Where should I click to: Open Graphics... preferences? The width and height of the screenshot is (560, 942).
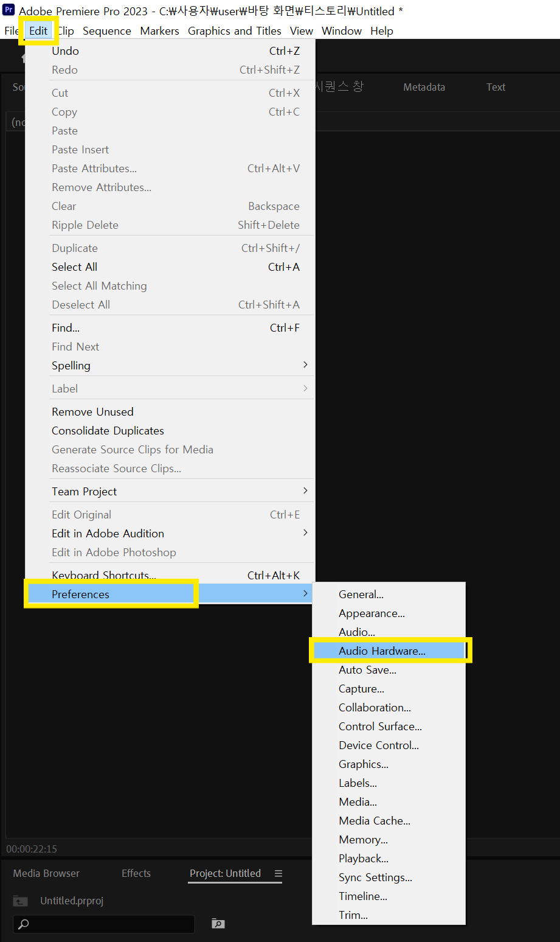click(x=389, y=764)
